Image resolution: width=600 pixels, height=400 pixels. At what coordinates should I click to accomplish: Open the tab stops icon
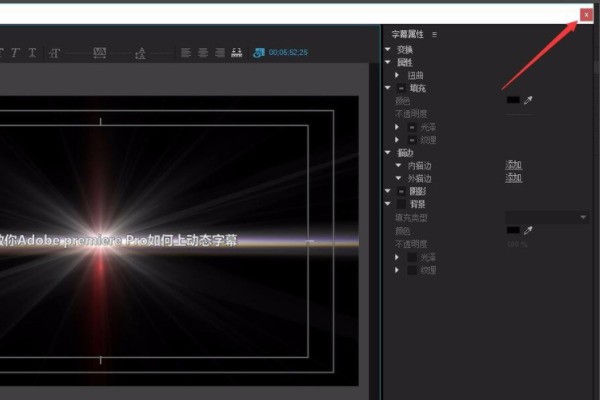coord(237,52)
